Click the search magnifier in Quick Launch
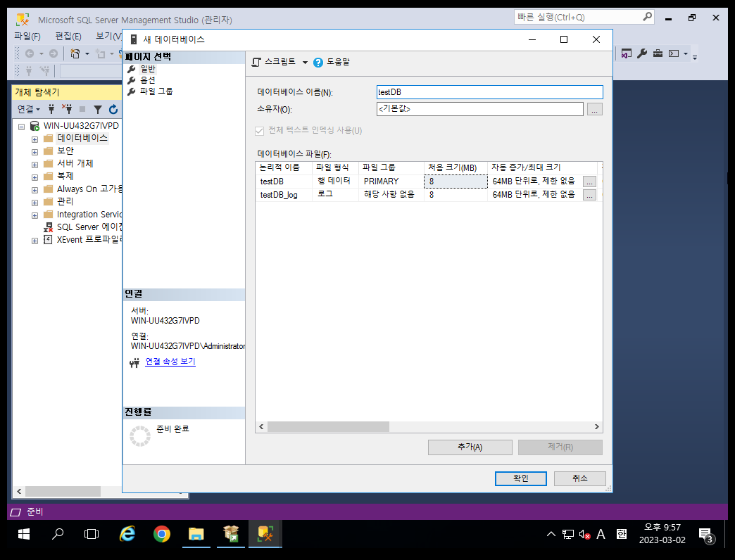 [x=647, y=17]
